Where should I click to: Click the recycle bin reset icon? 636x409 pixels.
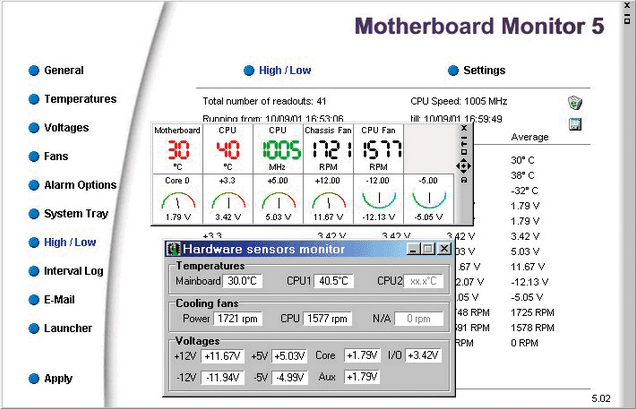(x=575, y=103)
